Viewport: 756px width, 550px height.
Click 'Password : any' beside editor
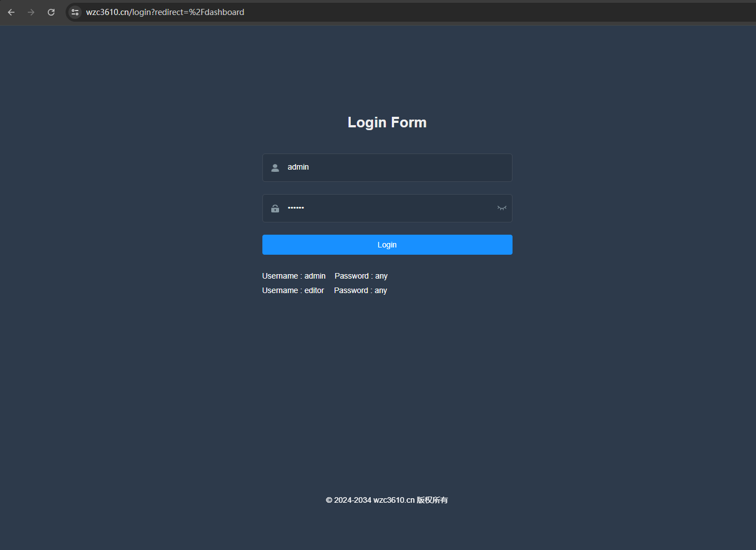click(361, 291)
